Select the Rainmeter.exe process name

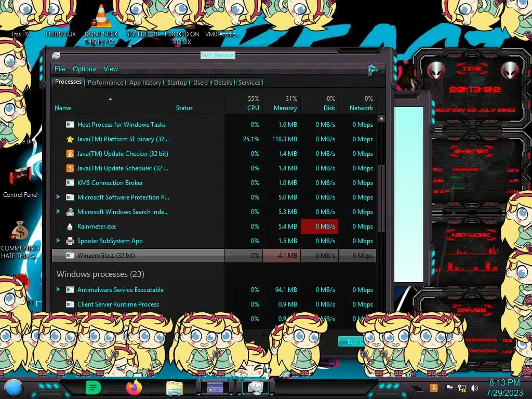96,227
